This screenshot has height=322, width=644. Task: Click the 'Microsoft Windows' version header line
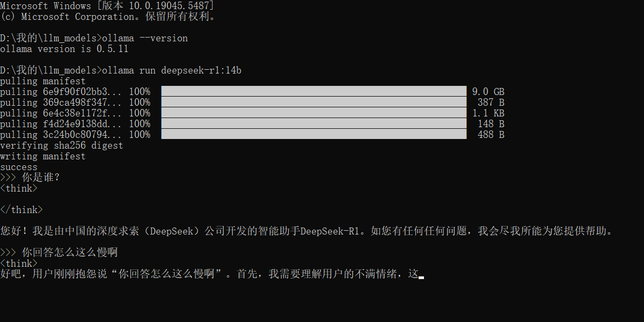click(107, 6)
